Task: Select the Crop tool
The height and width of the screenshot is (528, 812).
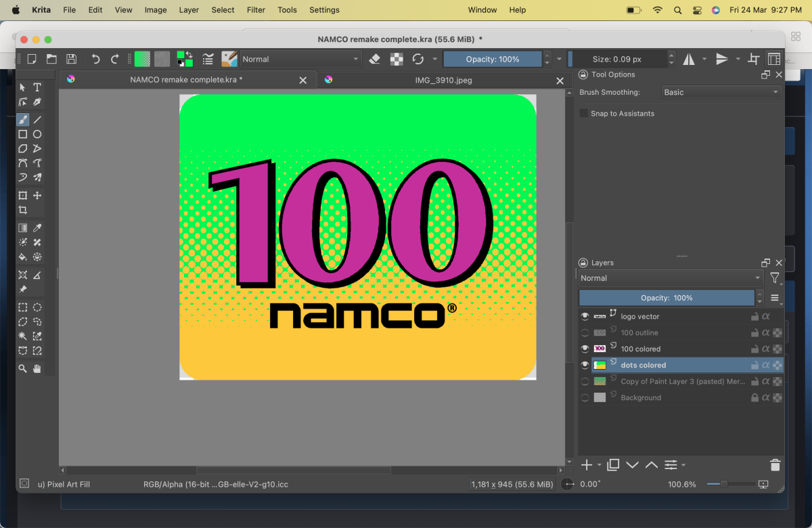Action: pos(23,210)
